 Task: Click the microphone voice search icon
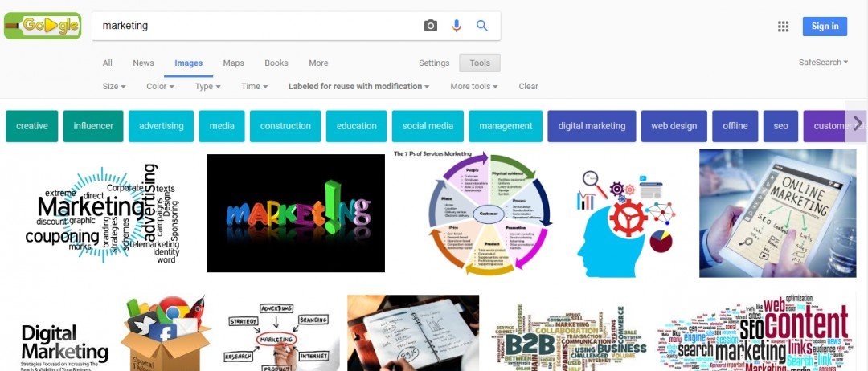[x=457, y=26]
